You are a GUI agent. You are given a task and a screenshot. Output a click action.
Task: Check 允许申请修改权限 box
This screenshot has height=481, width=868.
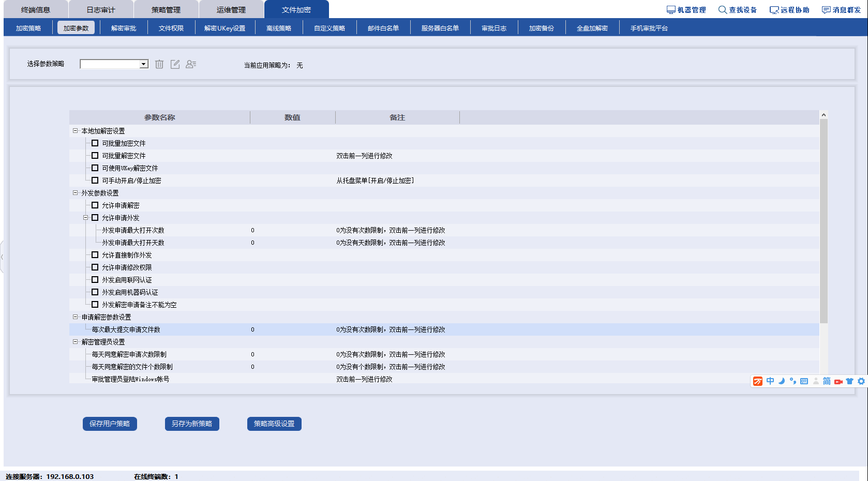click(95, 267)
